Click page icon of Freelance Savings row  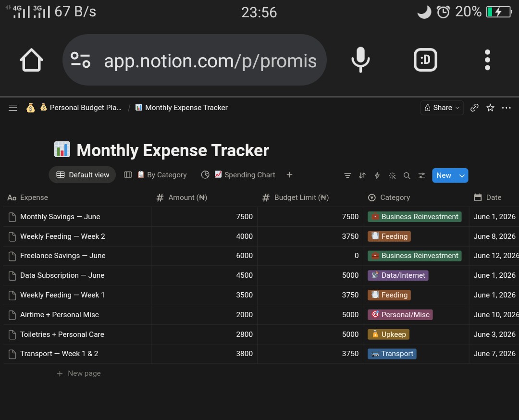(x=12, y=256)
